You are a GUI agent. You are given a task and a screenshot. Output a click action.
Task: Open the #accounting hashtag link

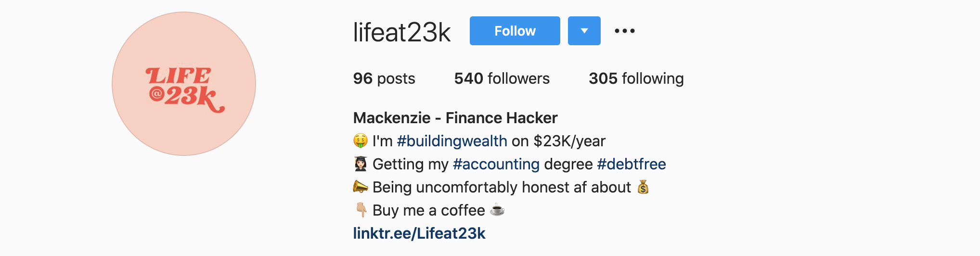click(496, 164)
